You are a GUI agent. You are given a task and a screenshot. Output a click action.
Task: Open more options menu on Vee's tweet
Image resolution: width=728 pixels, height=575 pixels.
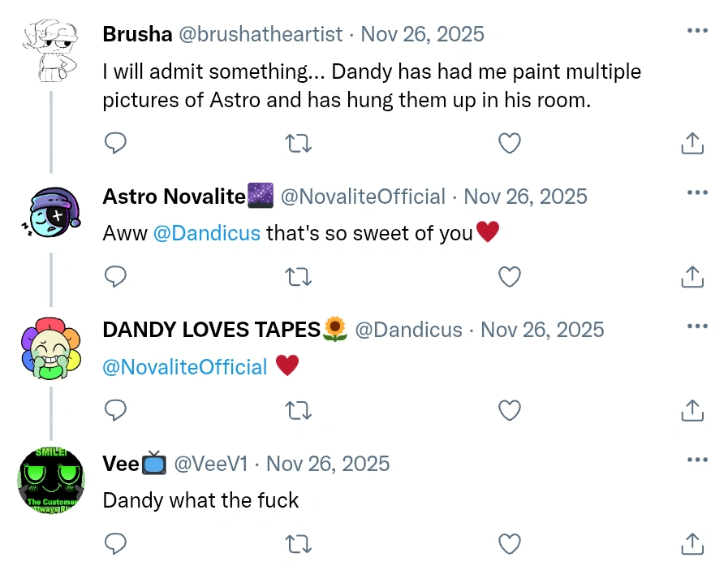tap(696, 460)
